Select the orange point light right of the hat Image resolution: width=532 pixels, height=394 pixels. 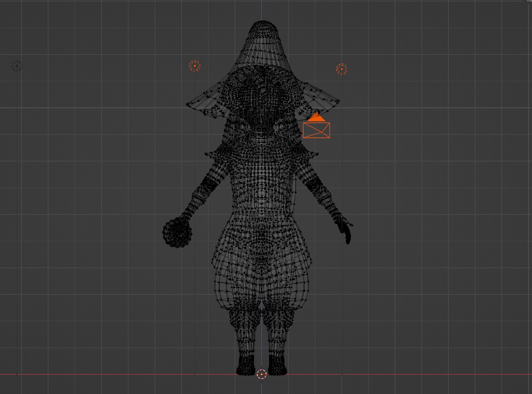pyautogui.click(x=342, y=69)
